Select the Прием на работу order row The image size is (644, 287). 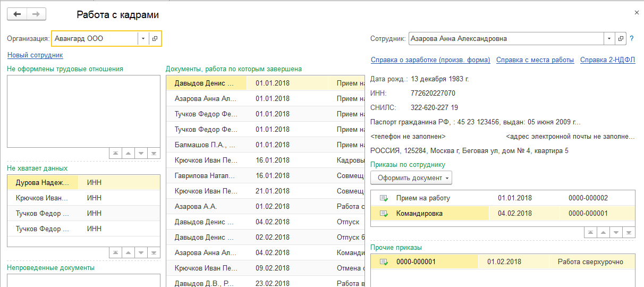[503, 198]
